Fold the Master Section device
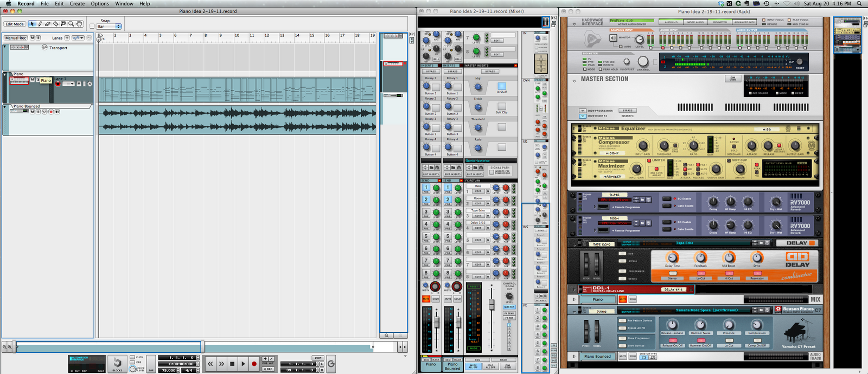Image resolution: width=868 pixels, height=374 pixels. pos(575,81)
